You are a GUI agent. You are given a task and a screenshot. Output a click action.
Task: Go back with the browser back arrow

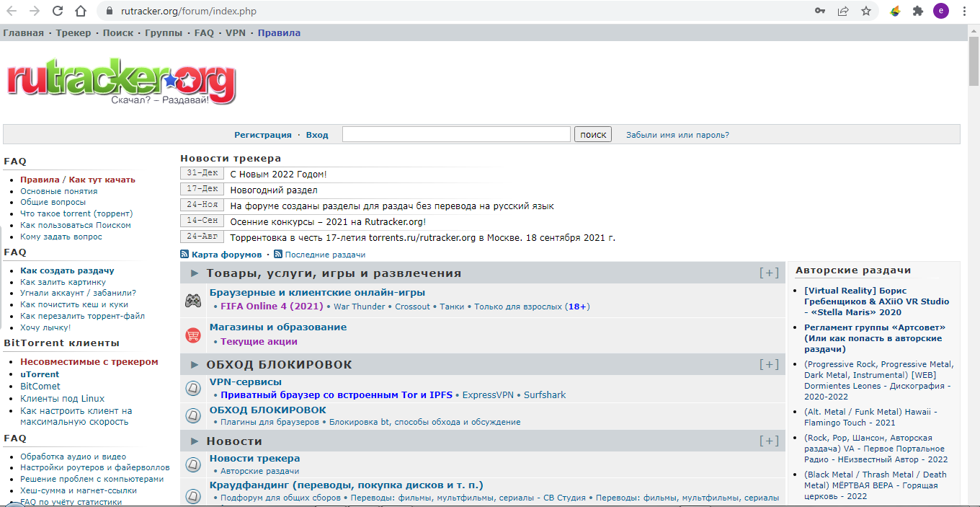pos(12,11)
